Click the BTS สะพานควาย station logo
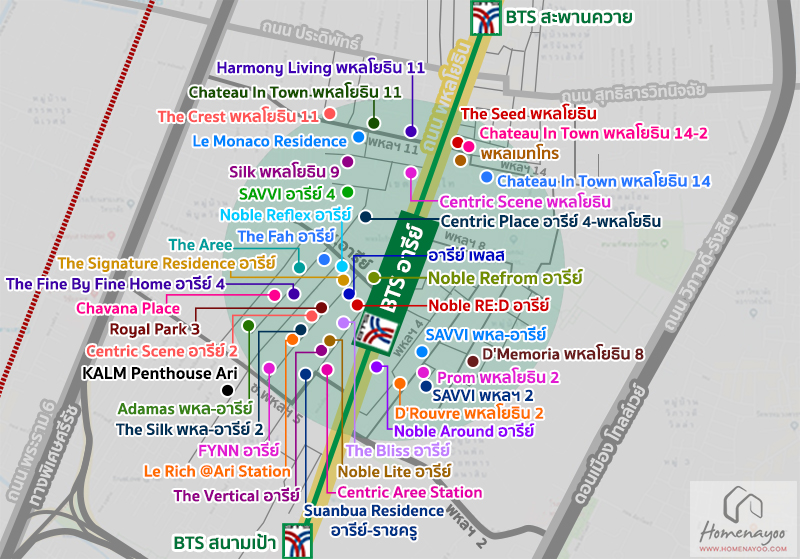800x559 pixels. (486, 18)
